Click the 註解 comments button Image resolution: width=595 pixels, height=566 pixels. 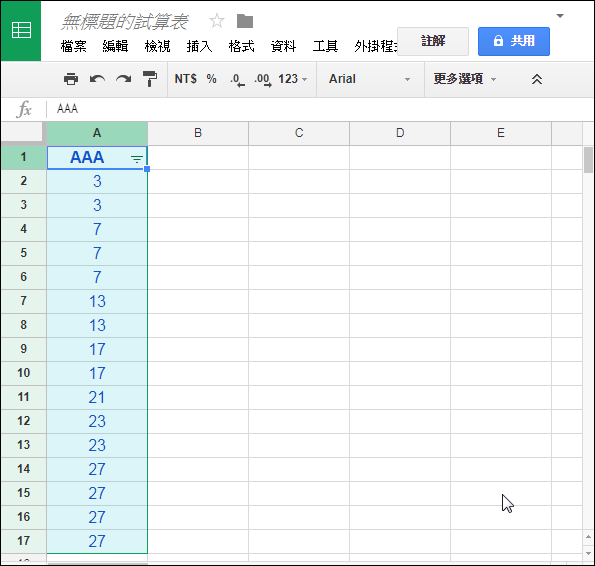point(433,41)
